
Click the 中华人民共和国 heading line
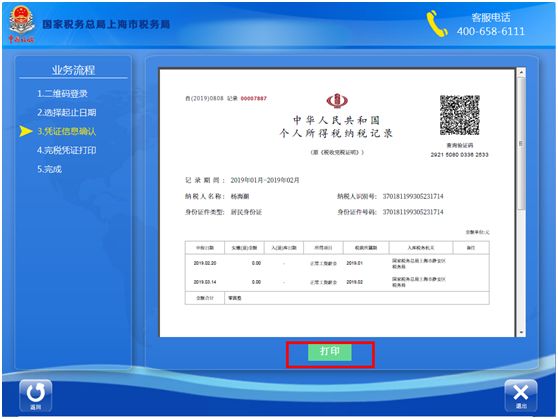pos(336,120)
